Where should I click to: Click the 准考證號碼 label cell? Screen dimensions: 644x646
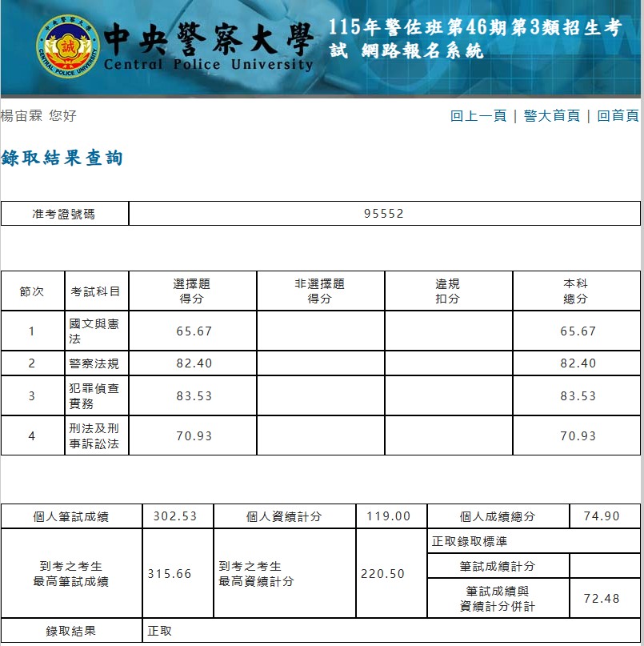pos(64,214)
